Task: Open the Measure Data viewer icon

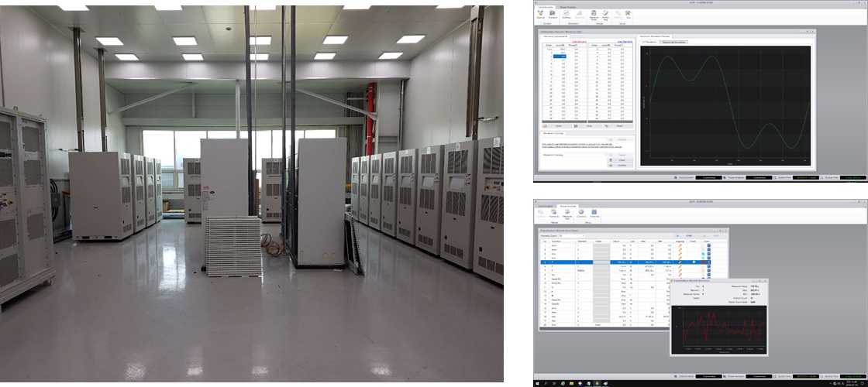Action: tap(593, 14)
